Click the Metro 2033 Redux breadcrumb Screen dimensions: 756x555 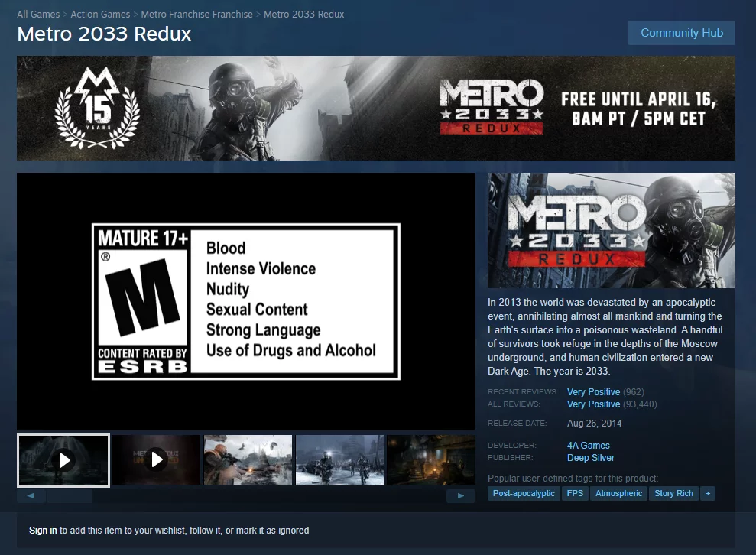click(303, 14)
